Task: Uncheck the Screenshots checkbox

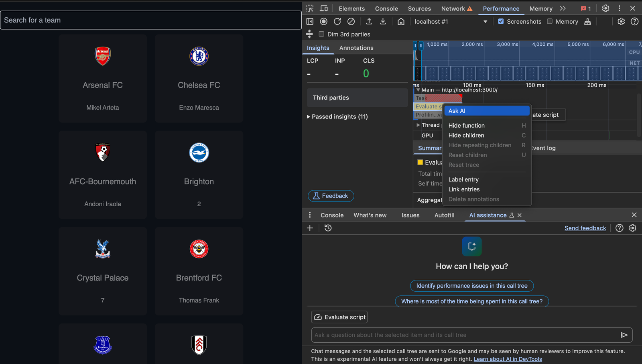Action: click(x=501, y=21)
